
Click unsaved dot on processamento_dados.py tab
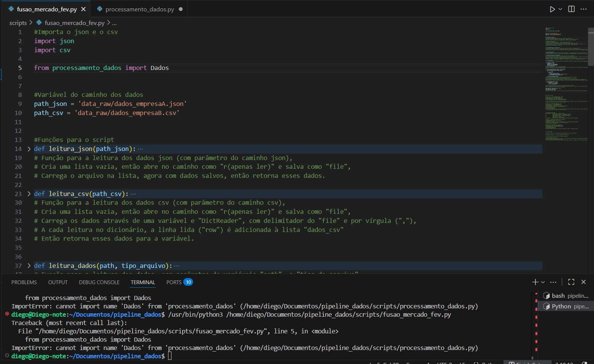(181, 9)
